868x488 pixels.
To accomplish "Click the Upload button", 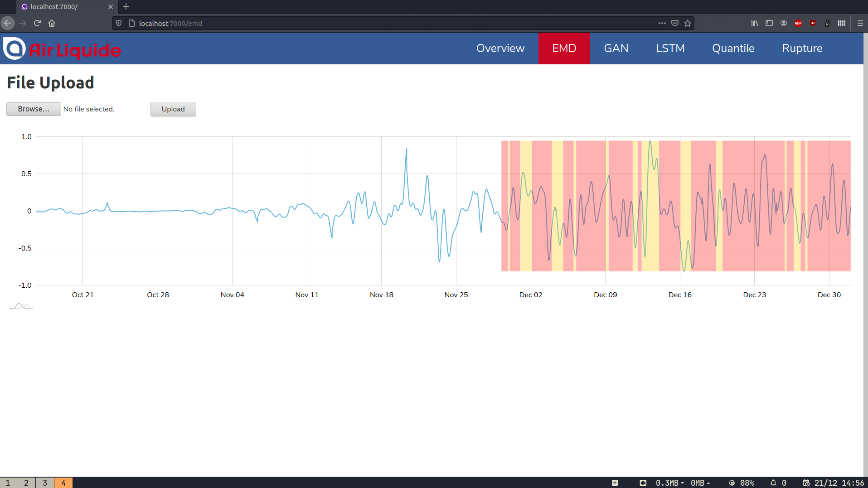I will click(x=173, y=109).
